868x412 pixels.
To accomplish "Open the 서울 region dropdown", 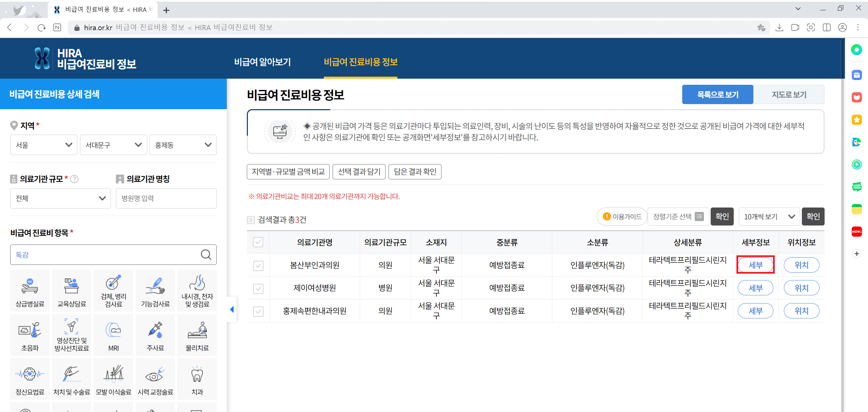I will tap(43, 145).
